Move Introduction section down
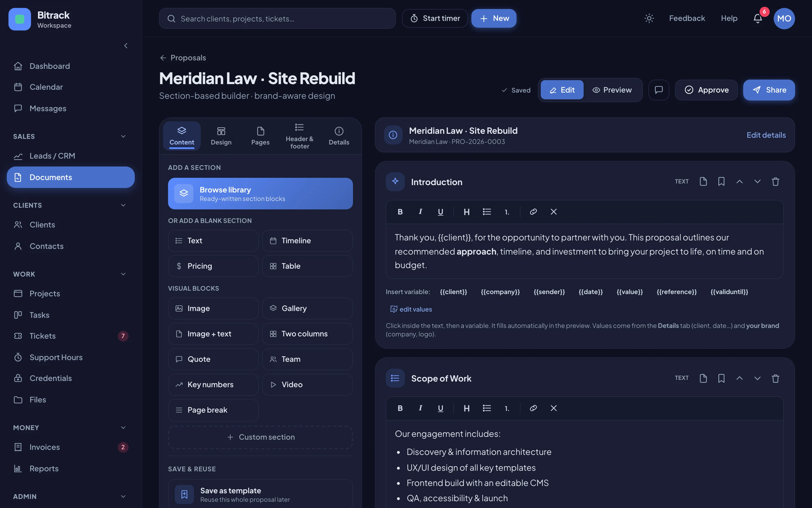Viewport: 812px width, 508px height. pos(757,182)
